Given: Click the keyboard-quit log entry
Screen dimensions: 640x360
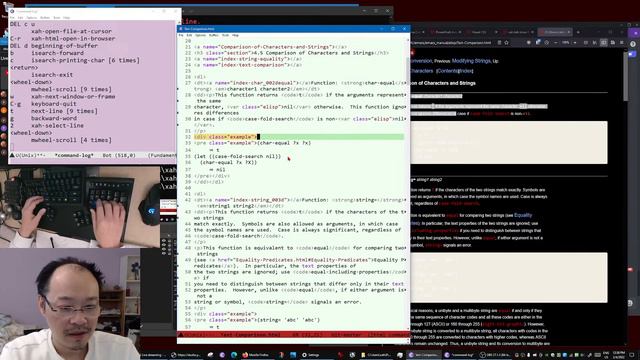Looking at the screenshot, I should [54, 104].
